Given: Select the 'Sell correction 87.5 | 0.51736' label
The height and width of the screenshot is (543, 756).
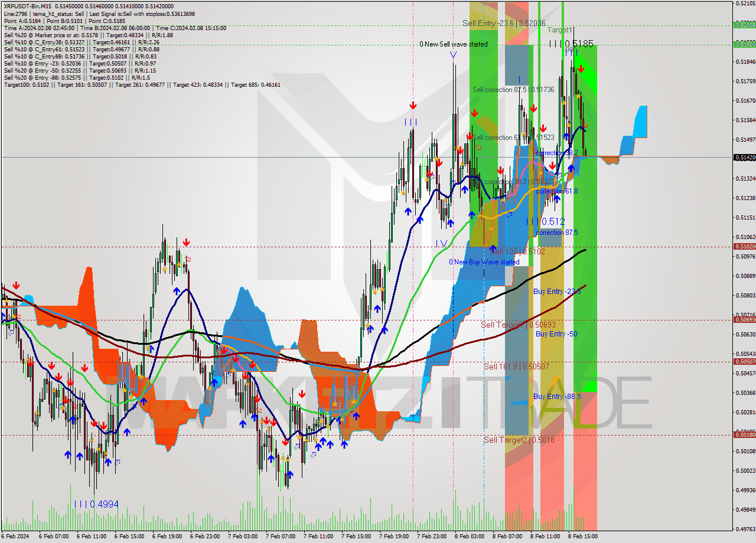Looking at the screenshot, I should click(513, 90).
